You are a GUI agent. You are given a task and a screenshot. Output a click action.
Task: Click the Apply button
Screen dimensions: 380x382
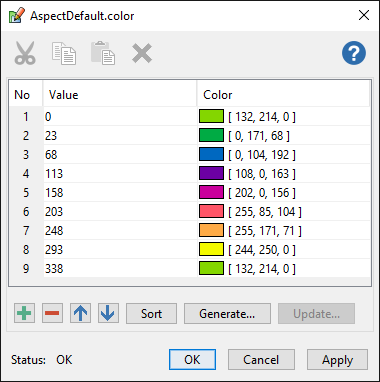337,360
